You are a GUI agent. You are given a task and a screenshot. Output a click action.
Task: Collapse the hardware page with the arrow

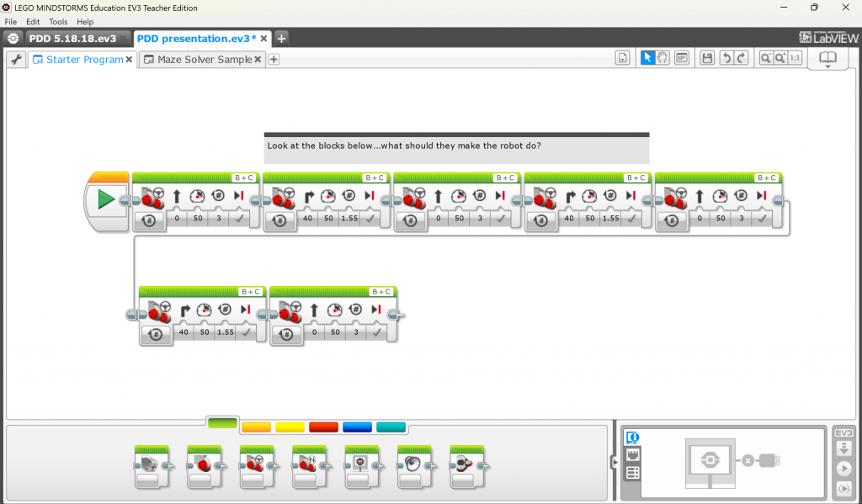(615, 462)
